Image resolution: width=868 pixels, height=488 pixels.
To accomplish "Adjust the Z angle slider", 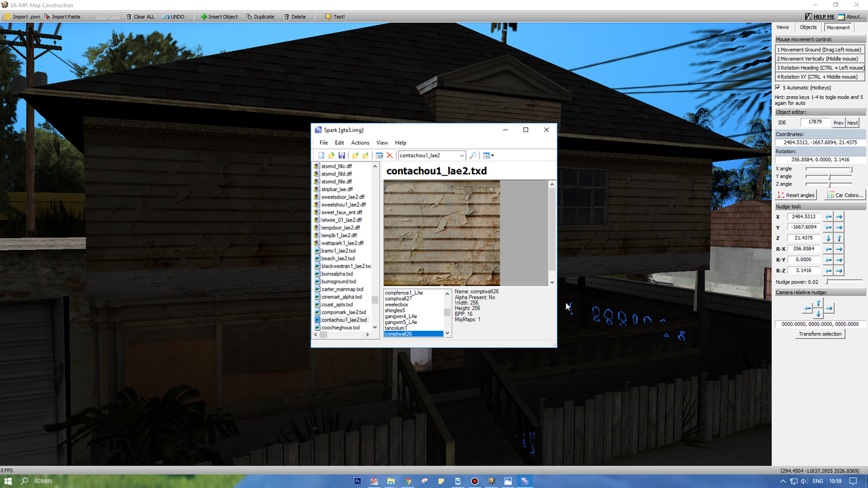I will 829,184.
